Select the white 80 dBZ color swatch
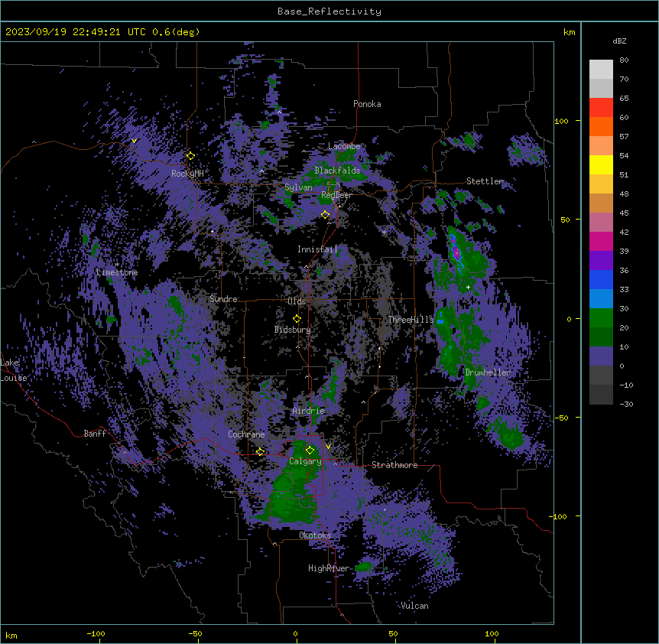 click(x=601, y=70)
